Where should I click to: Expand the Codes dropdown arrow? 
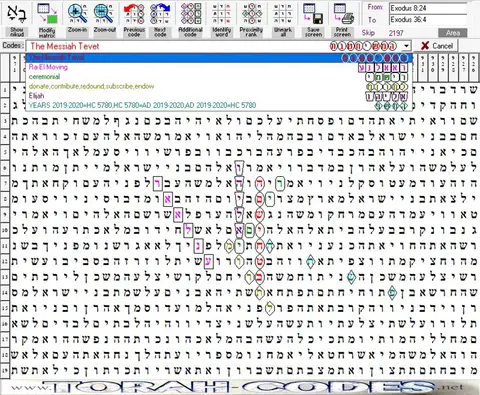(406, 46)
